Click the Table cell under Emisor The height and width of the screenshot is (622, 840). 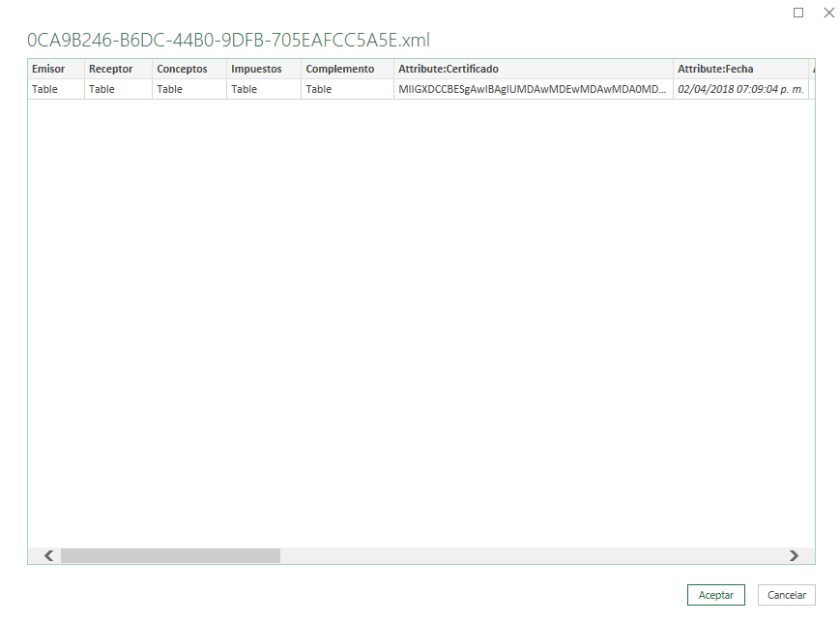[56, 89]
